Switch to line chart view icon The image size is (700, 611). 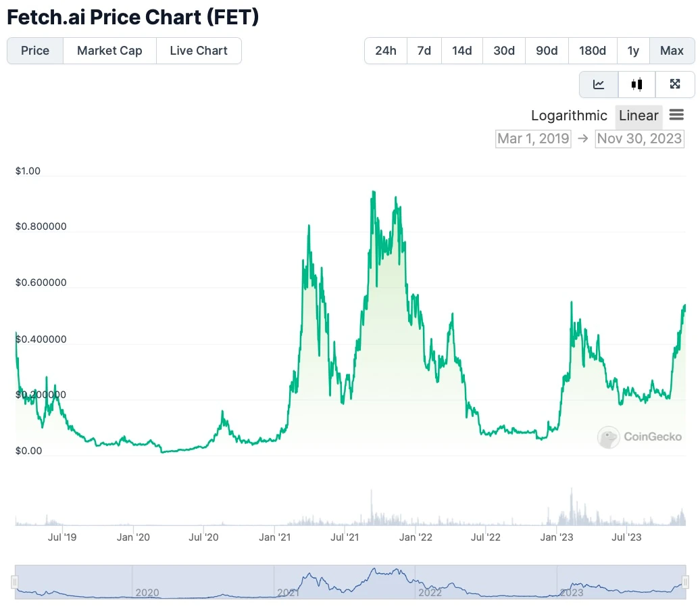tap(599, 84)
